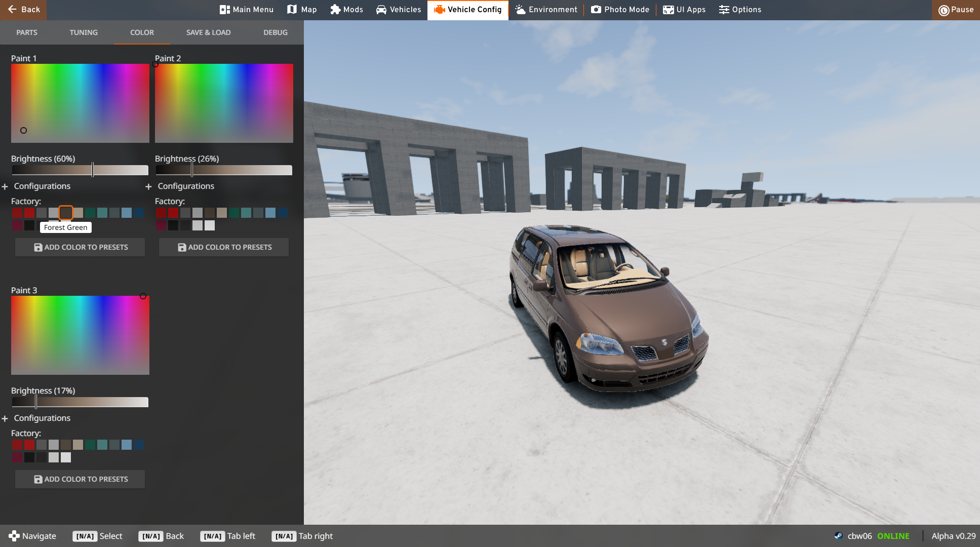Add Paint 2 color to presets

click(x=224, y=247)
